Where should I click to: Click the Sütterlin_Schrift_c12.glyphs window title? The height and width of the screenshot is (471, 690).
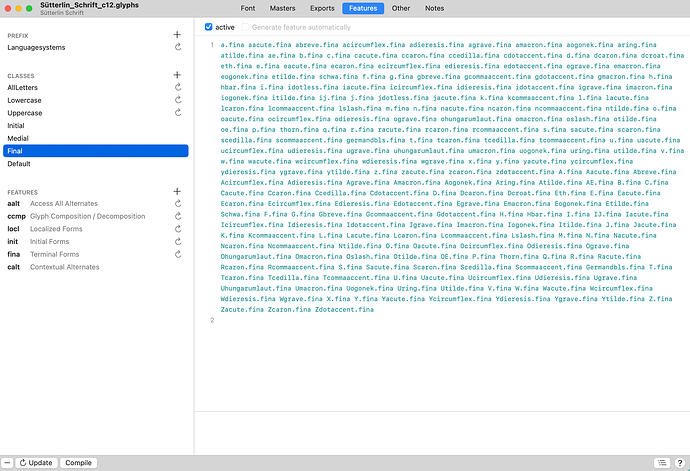(x=89, y=5)
